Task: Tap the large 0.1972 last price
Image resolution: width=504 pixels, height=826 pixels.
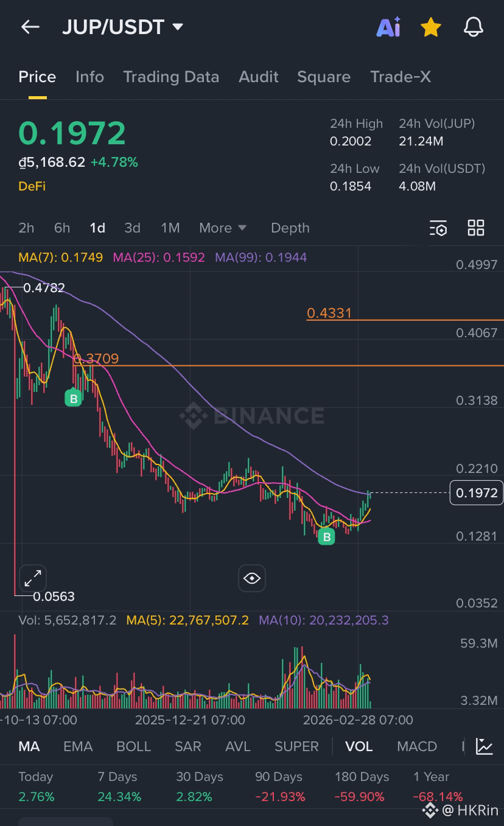Action: [x=72, y=133]
